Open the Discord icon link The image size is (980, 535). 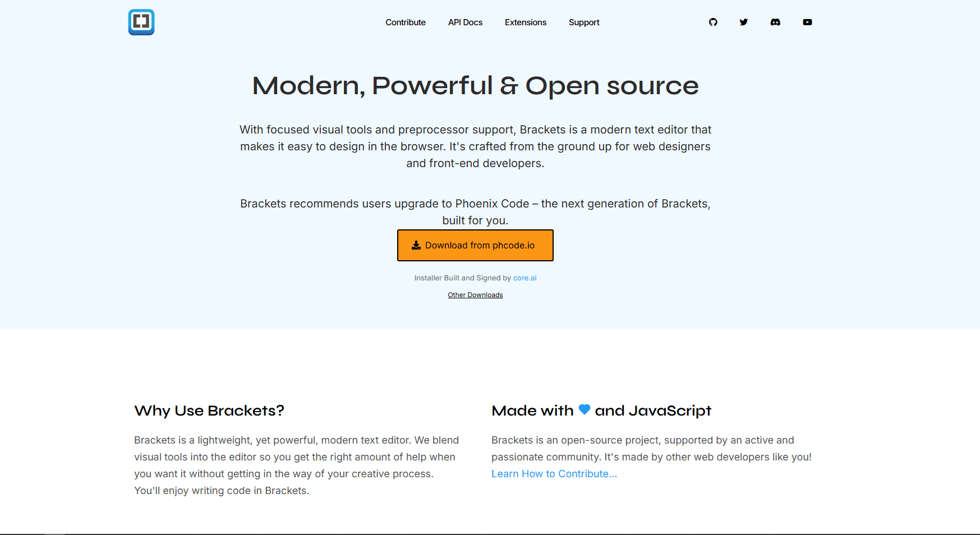click(x=775, y=22)
